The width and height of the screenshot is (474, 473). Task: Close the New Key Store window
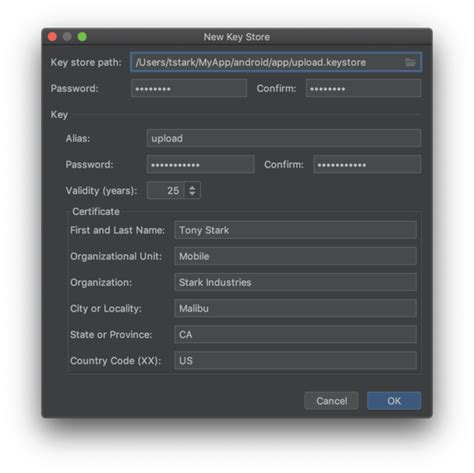point(52,37)
